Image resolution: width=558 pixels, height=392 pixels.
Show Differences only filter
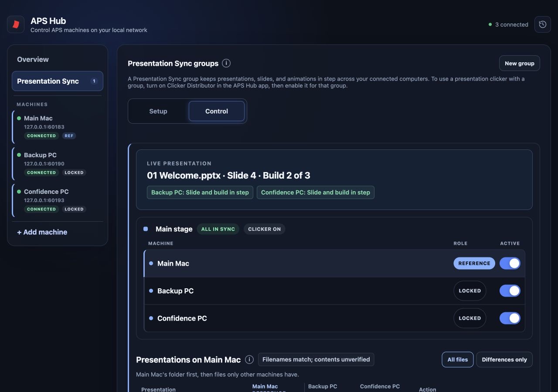coord(504,359)
